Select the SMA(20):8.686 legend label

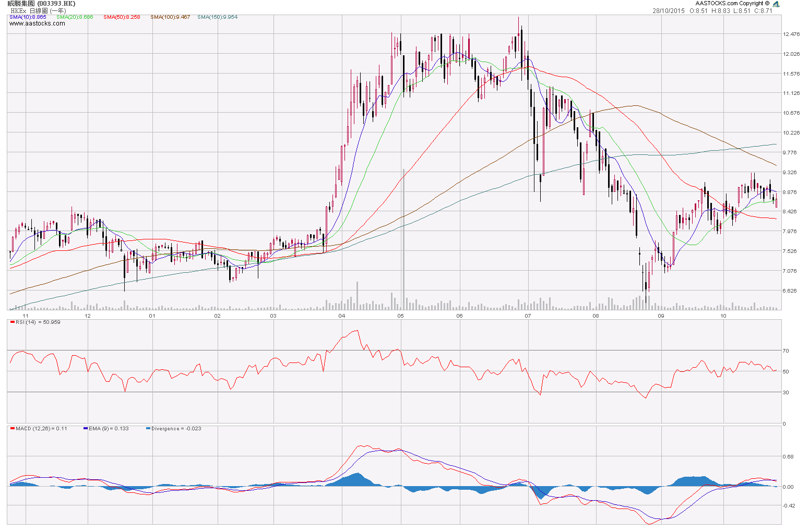click(75, 17)
